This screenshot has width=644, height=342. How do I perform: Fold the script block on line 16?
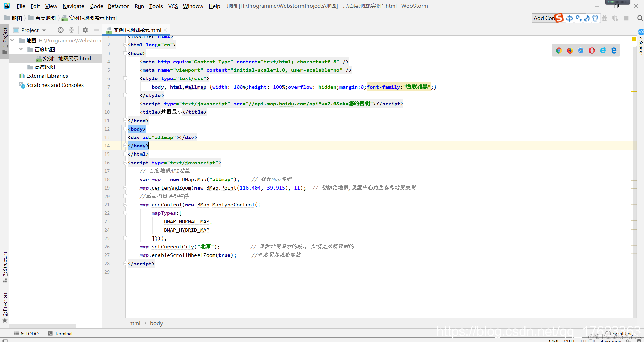pos(125,163)
